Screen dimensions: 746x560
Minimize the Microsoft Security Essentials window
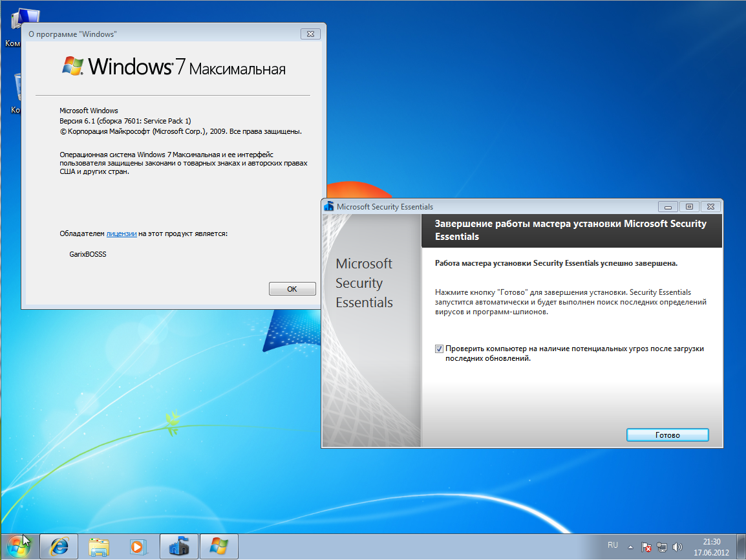pos(668,206)
